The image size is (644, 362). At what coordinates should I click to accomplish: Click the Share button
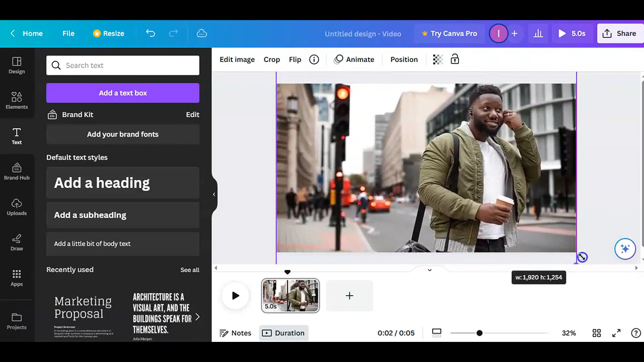point(620,33)
